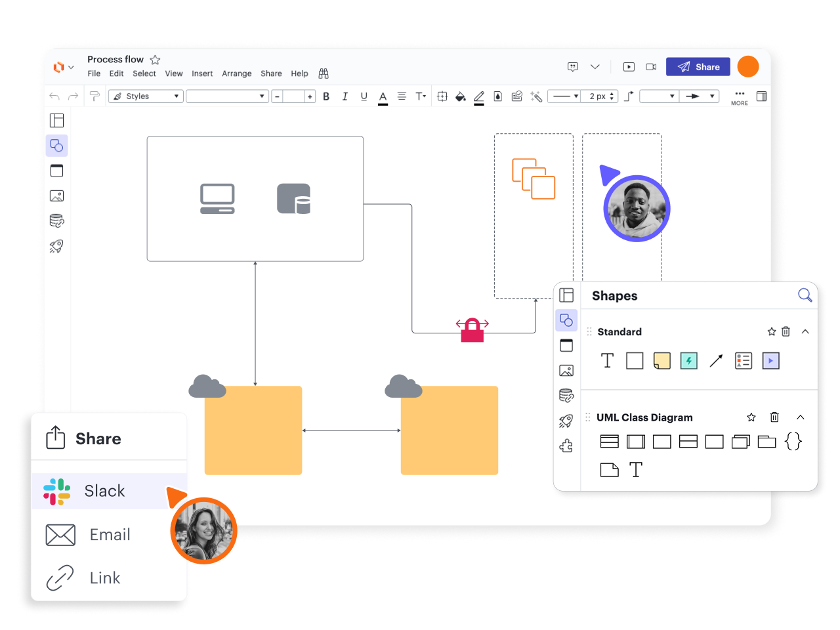Toggle bold text formatting

pos(326,96)
